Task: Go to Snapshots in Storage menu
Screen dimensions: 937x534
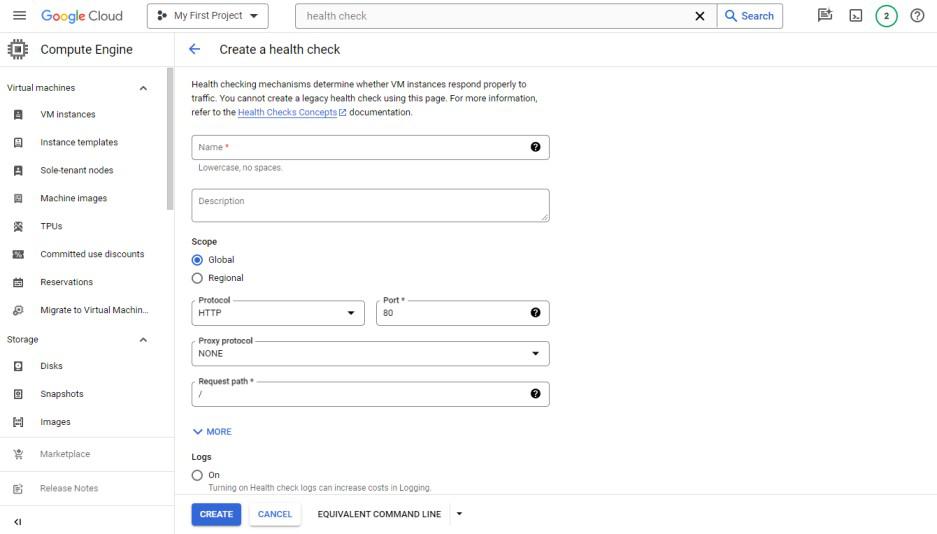Action: tap(62, 394)
